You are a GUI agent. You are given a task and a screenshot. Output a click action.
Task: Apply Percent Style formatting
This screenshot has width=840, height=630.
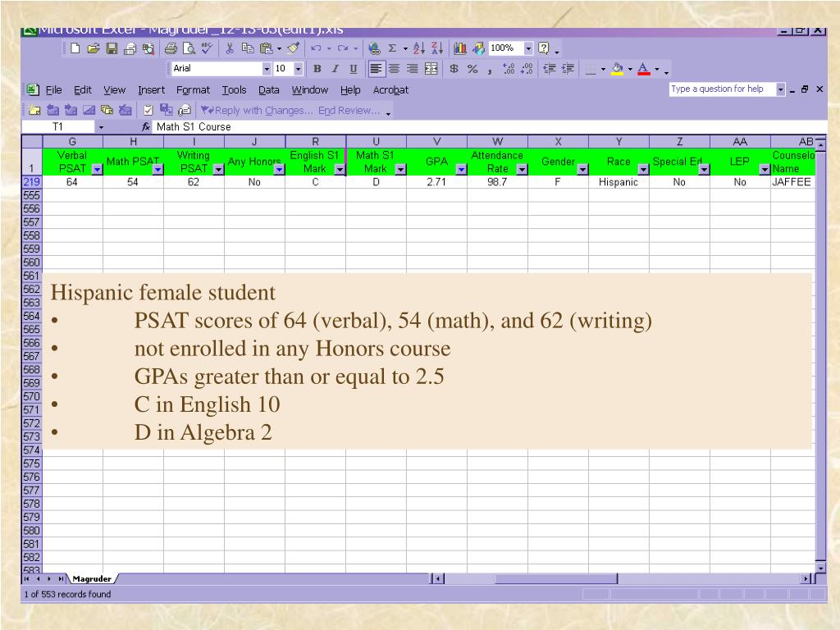click(x=472, y=69)
